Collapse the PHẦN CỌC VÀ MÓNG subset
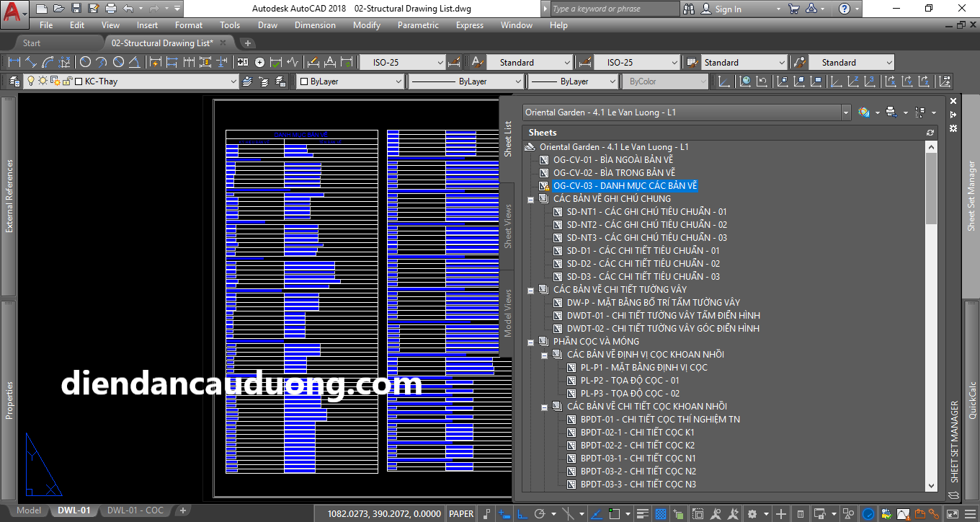 point(531,342)
